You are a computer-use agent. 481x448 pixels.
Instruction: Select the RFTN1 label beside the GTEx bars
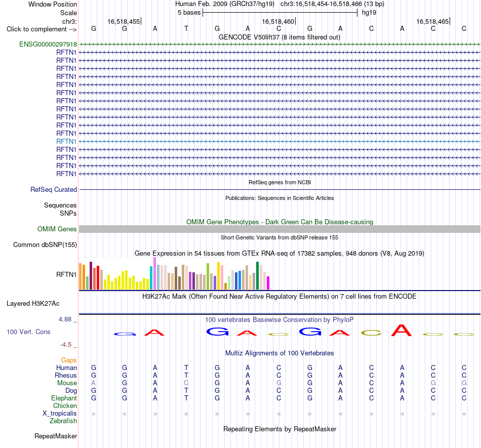[66, 274]
